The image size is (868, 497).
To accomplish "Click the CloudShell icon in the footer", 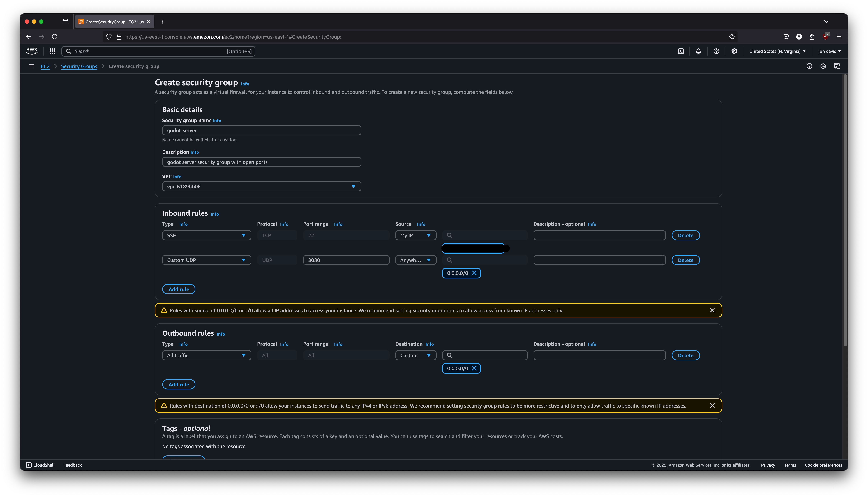I will coord(29,465).
